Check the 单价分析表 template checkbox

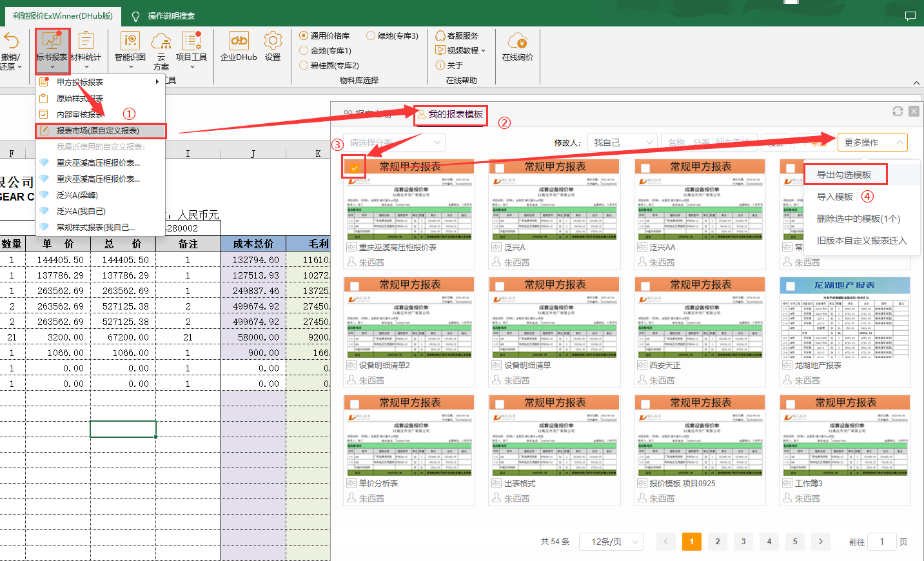[354, 404]
